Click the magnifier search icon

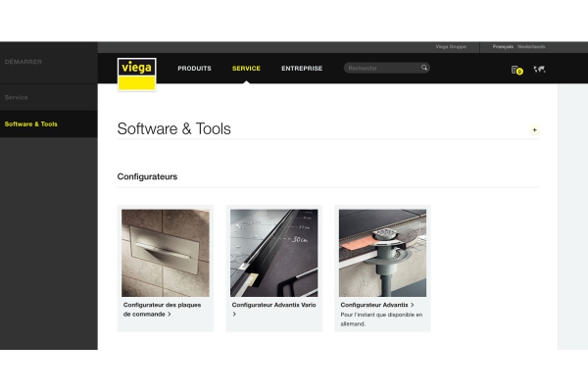coord(424,68)
